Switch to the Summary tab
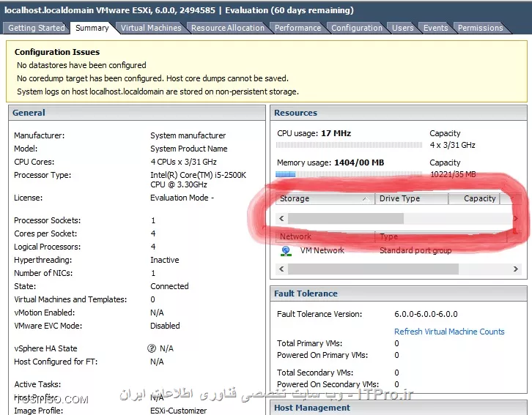The image size is (532, 415). (92, 28)
